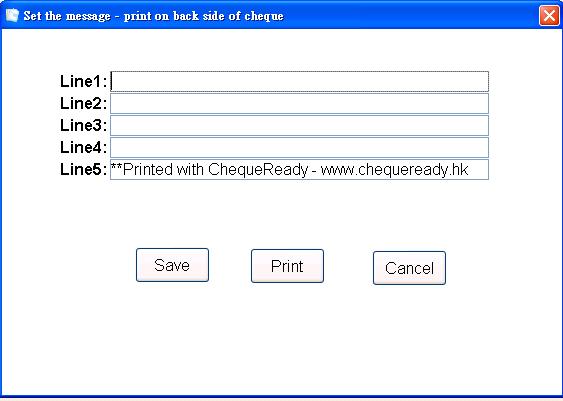563x401 pixels.
Task: Click the www.chequeready.hk text in Line5
Action: (394, 169)
